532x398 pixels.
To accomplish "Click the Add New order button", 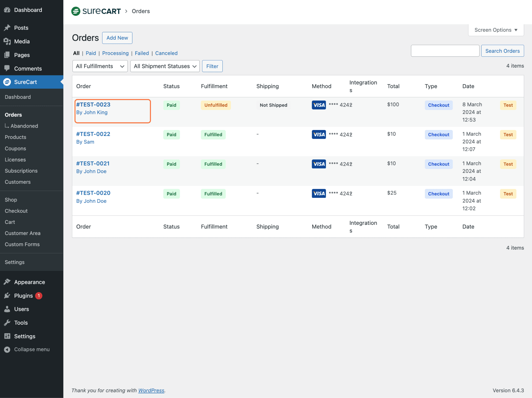I will [x=117, y=38].
